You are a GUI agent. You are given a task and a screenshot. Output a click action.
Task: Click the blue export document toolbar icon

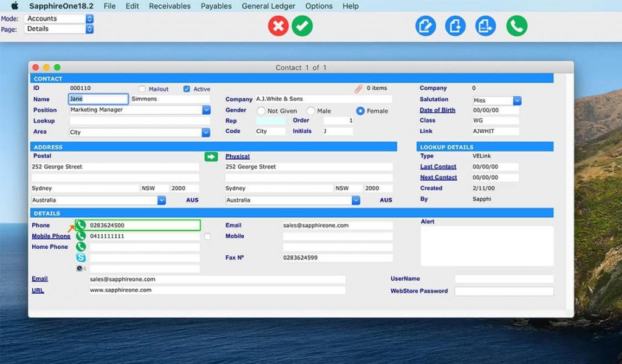485,26
